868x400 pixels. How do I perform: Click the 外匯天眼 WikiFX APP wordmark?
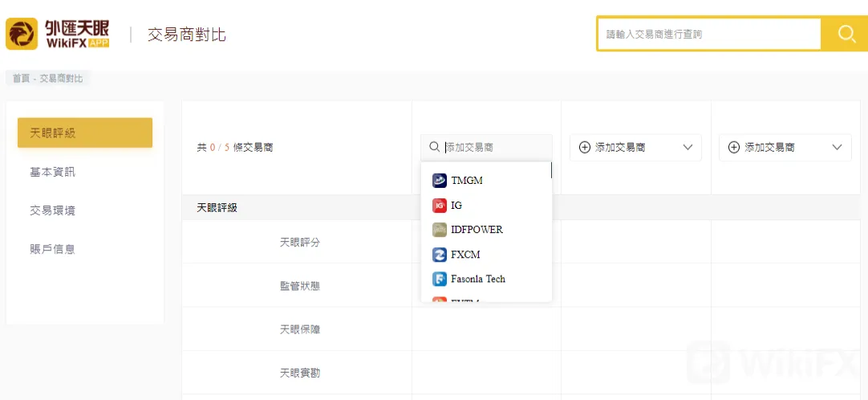tap(77, 34)
